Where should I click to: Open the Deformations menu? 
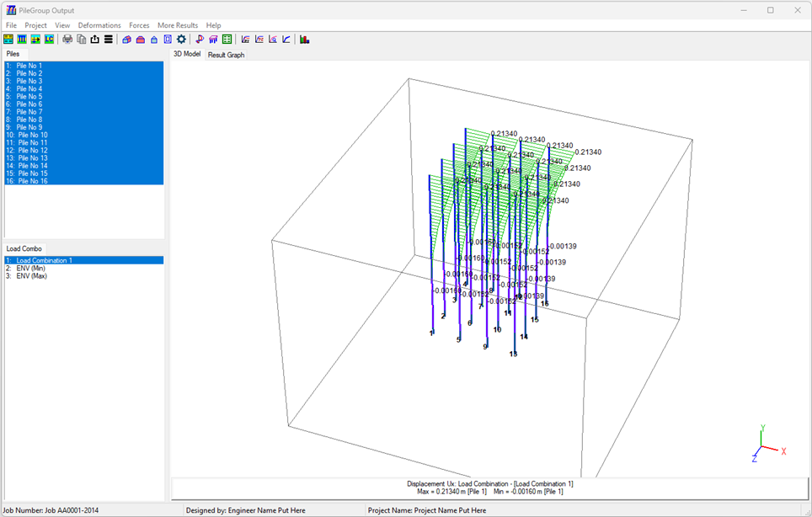click(x=99, y=25)
